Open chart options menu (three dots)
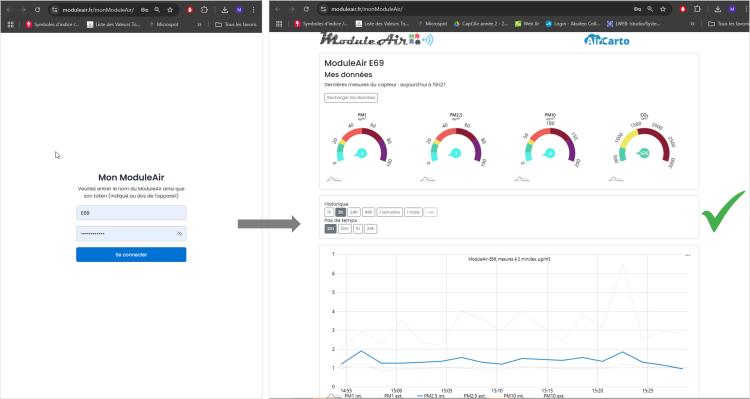This screenshot has width=750, height=399. (x=688, y=255)
